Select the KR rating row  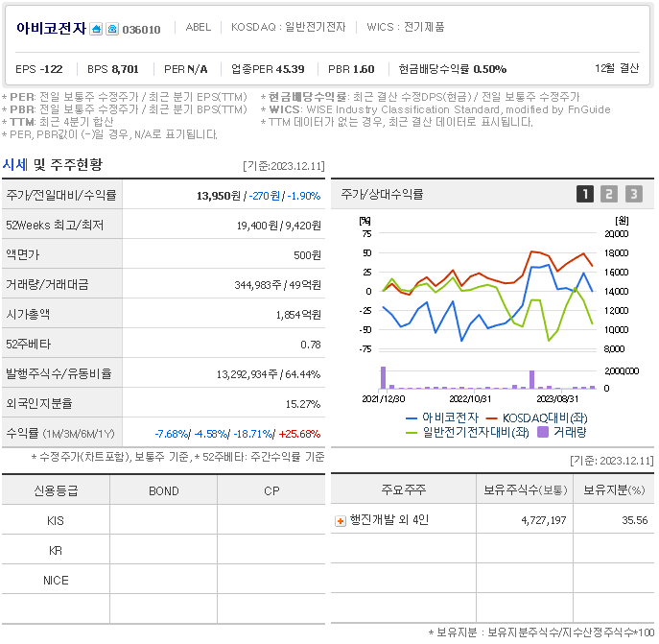pos(163,551)
